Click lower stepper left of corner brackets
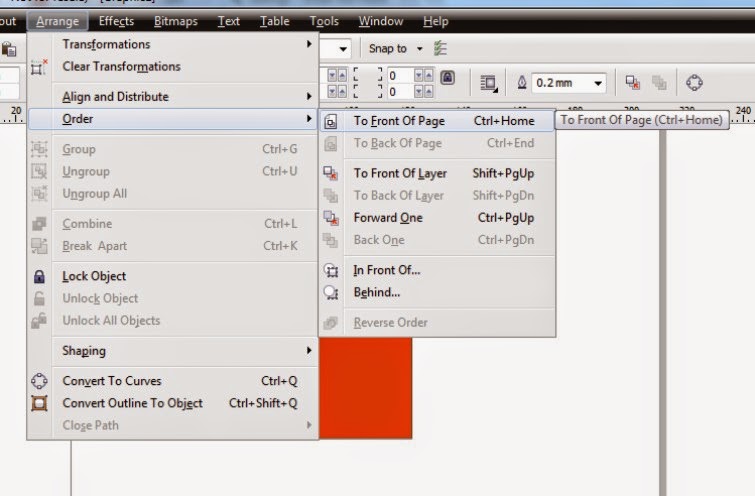Viewport: 755px width, 496px height. [337, 91]
